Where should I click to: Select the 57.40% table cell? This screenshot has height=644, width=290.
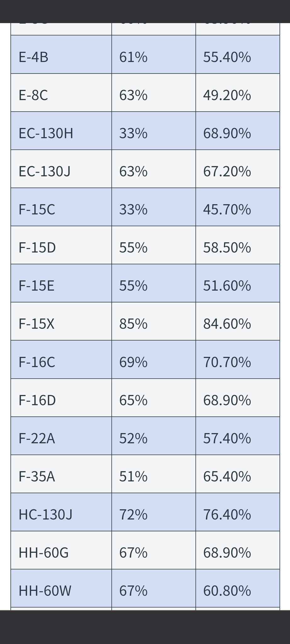pyautogui.click(x=227, y=438)
